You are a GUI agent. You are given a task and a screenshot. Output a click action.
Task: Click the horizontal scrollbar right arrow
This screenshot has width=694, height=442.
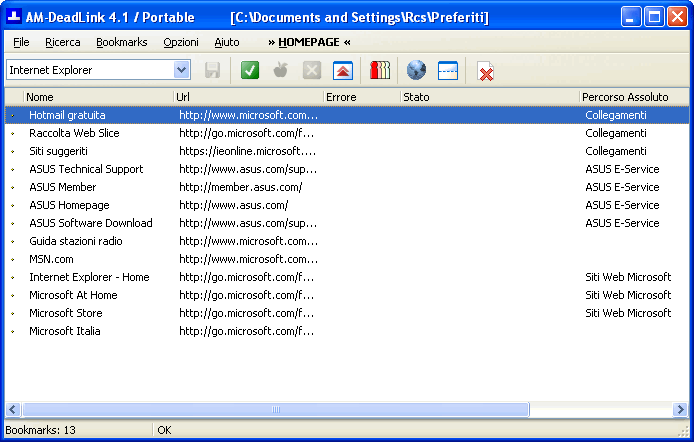click(680, 409)
